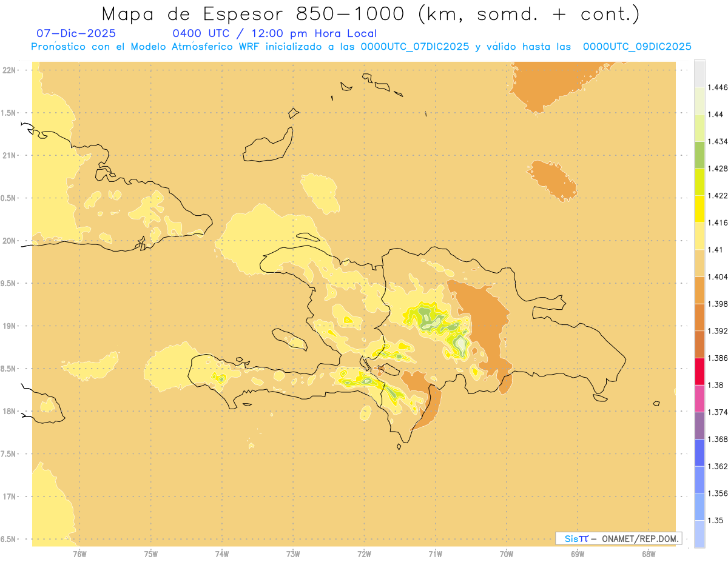Click legend value 1.404
Image resolution: width=728 pixels, height=562 pixels.
(x=718, y=276)
